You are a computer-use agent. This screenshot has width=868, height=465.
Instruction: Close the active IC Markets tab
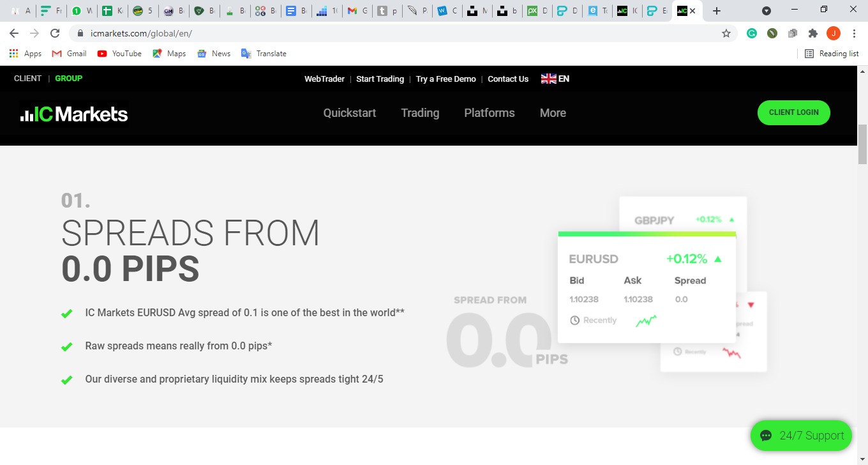(692, 11)
